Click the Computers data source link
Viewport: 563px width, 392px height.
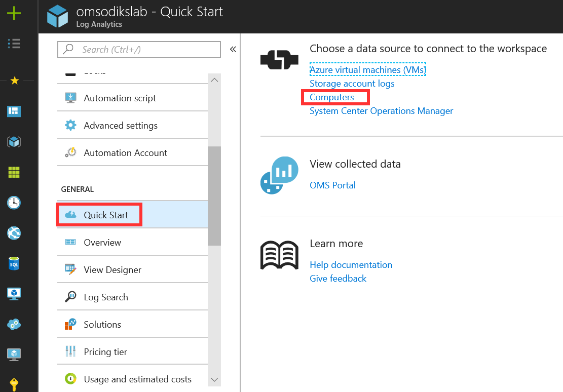coord(332,97)
